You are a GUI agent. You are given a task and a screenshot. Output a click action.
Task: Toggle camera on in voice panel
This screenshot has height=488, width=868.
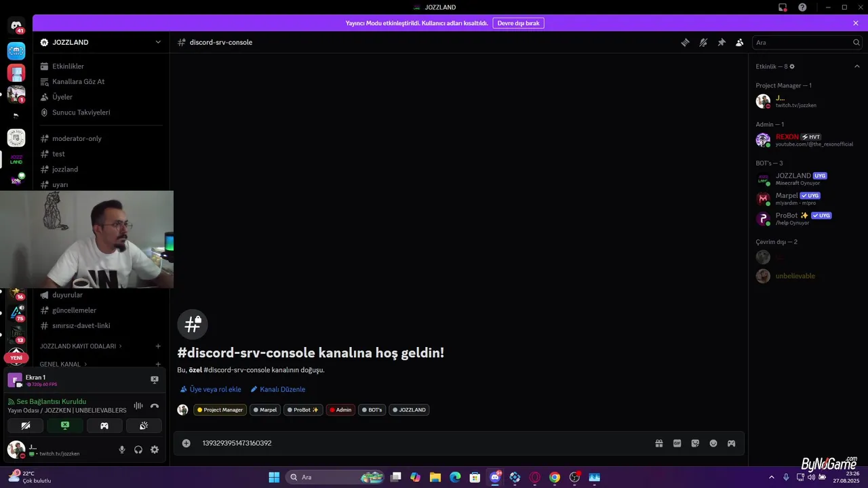(26, 426)
